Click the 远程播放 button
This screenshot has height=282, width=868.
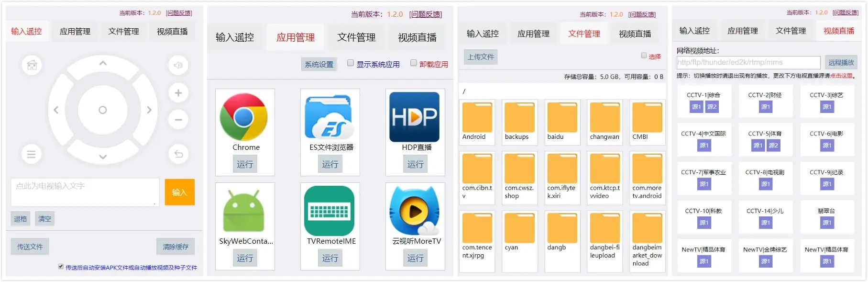click(841, 63)
